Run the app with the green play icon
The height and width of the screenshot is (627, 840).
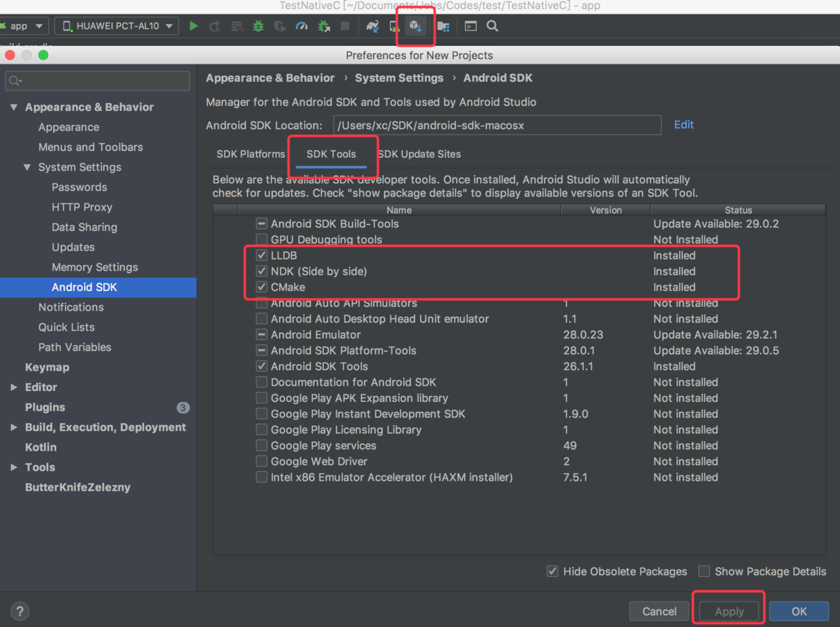(x=194, y=26)
